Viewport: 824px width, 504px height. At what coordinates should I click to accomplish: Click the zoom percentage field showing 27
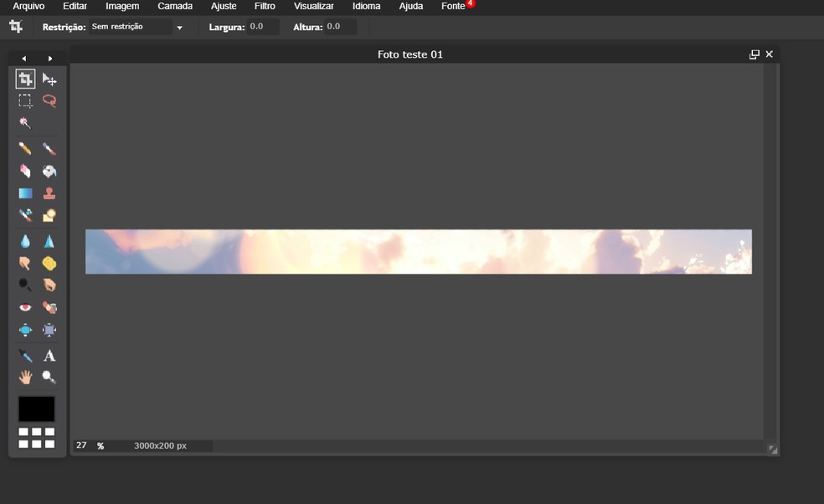coord(81,445)
